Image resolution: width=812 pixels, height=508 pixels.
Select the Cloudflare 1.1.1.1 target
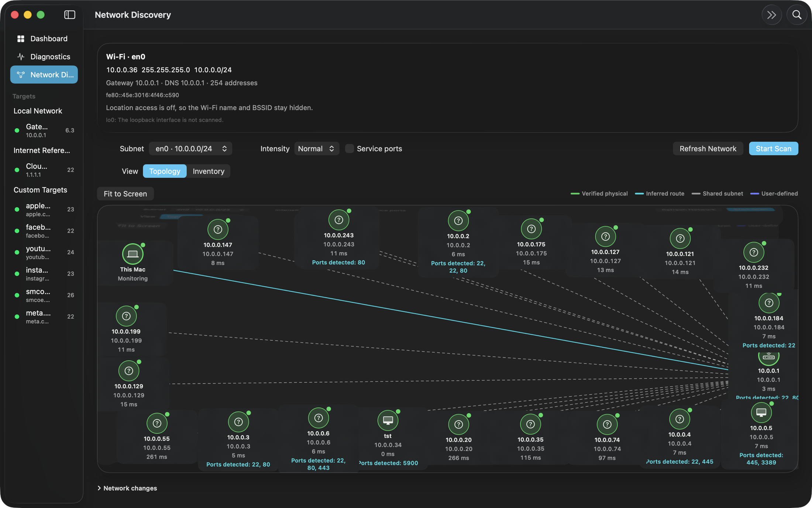click(x=44, y=170)
